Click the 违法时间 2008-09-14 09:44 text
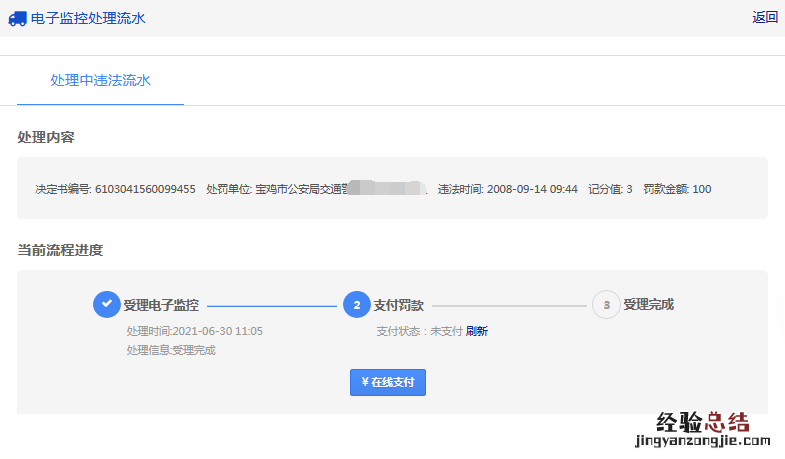The image size is (785, 459). pyautogui.click(x=507, y=189)
